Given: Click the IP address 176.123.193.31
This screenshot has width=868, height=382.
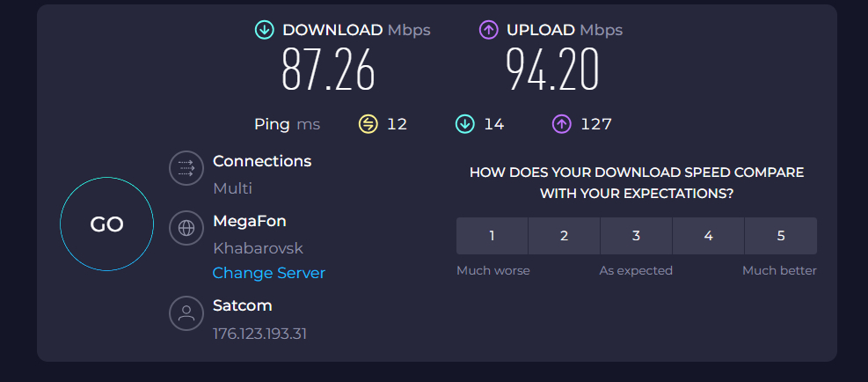Looking at the screenshot, I should (260, 334).
